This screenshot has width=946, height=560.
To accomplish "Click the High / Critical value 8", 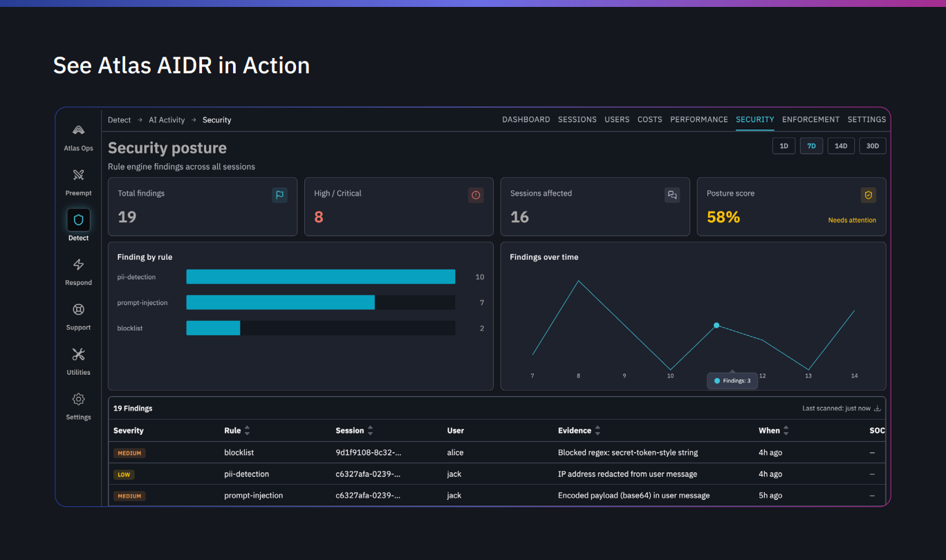I will [319, 217].
